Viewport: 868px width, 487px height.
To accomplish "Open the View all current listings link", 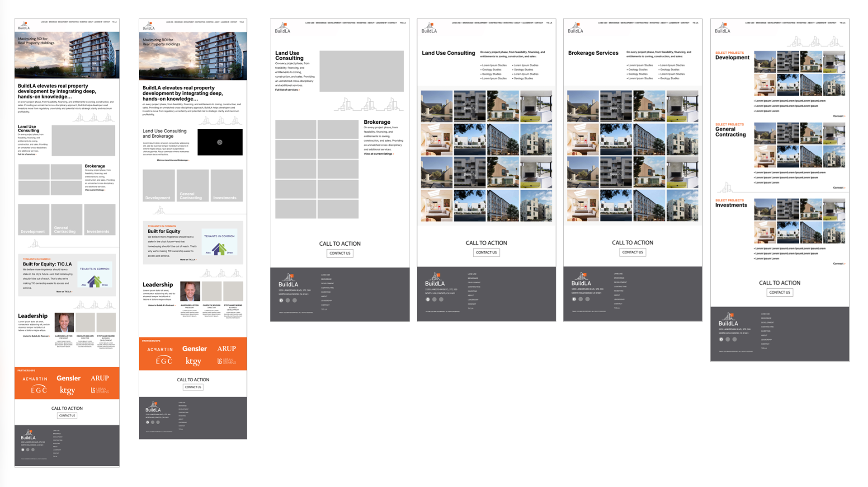I will pyautogui.click(x=379, y=154).
